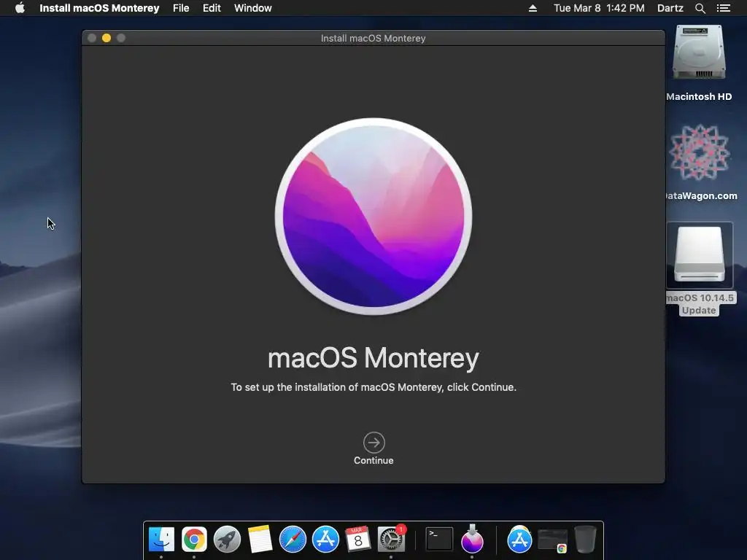The width and height of the screenshot is (747, 560).
Task: Open Terminal from the Dock
Action: (x=438, y=540)
